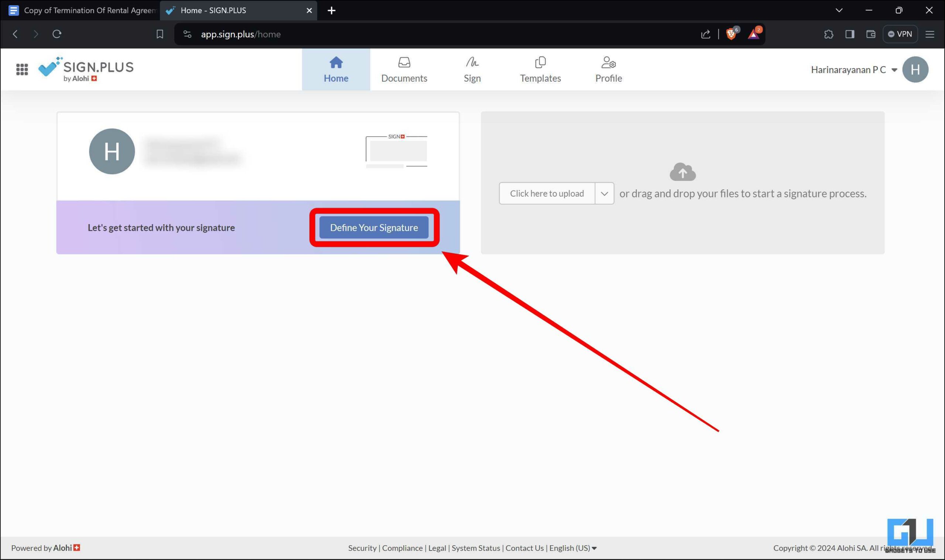This screenshot has width=945, height=560.
Task: Click the Let's get started with your signature text
Action: (x=161, y=227)
